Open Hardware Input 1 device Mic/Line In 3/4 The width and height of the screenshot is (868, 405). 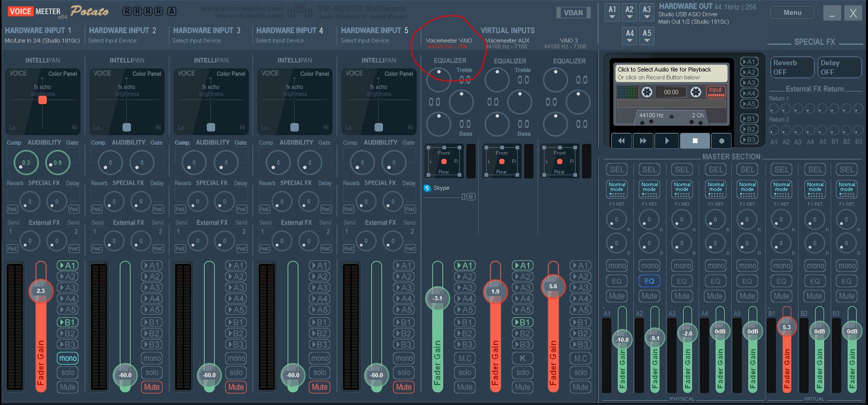[x=42, y=40]
